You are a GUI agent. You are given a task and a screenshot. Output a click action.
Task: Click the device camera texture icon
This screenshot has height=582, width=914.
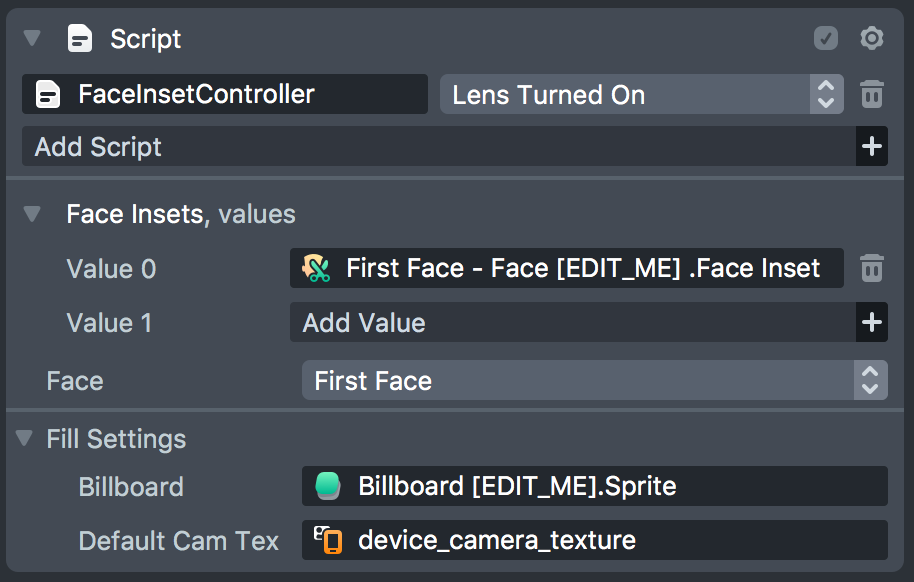(x=328, y=541)
